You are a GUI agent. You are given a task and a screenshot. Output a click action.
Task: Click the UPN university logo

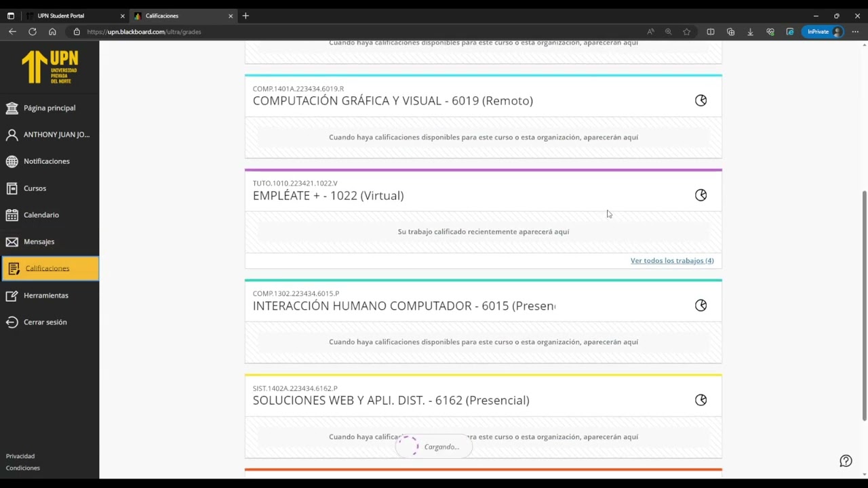[x=50, y=67]
